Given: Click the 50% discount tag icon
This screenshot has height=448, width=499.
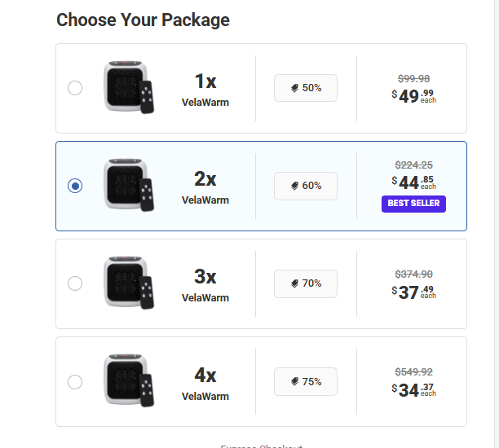Looking at the screenshot, I should 295,88.
